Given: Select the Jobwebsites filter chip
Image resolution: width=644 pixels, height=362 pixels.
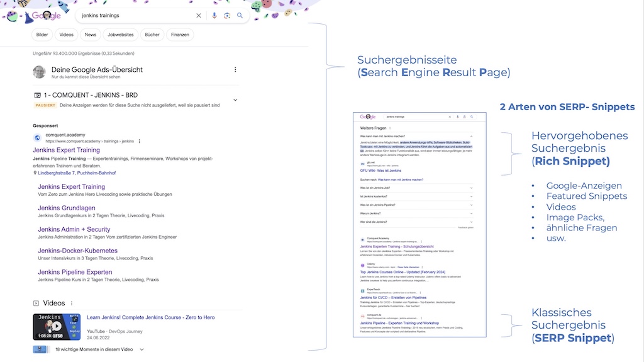Looking at the screenshot, I should click(120, 35).
